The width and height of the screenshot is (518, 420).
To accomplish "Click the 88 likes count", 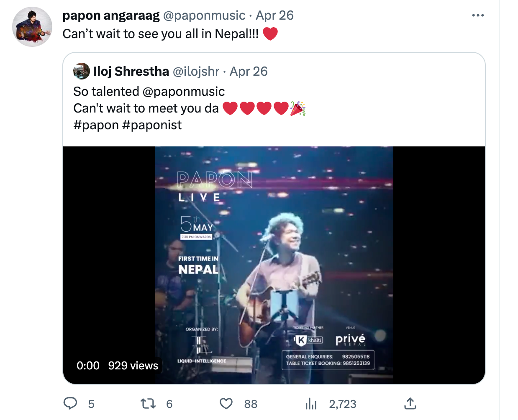I will coord(251,404).
